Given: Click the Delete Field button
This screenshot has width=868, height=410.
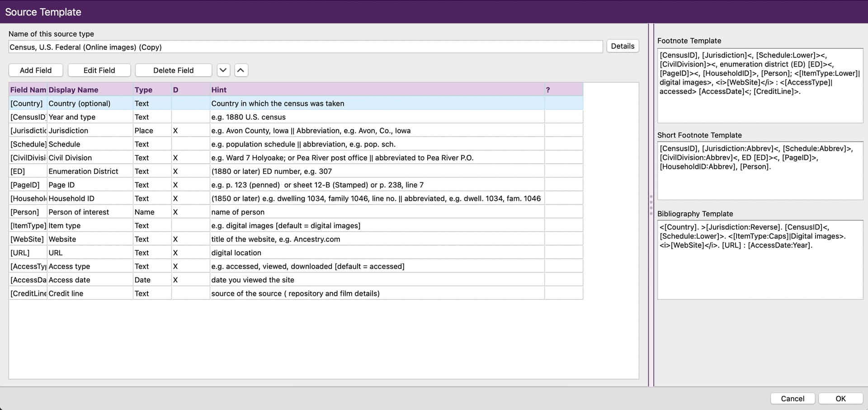Looking at the screenshot, I should [174, 70].
